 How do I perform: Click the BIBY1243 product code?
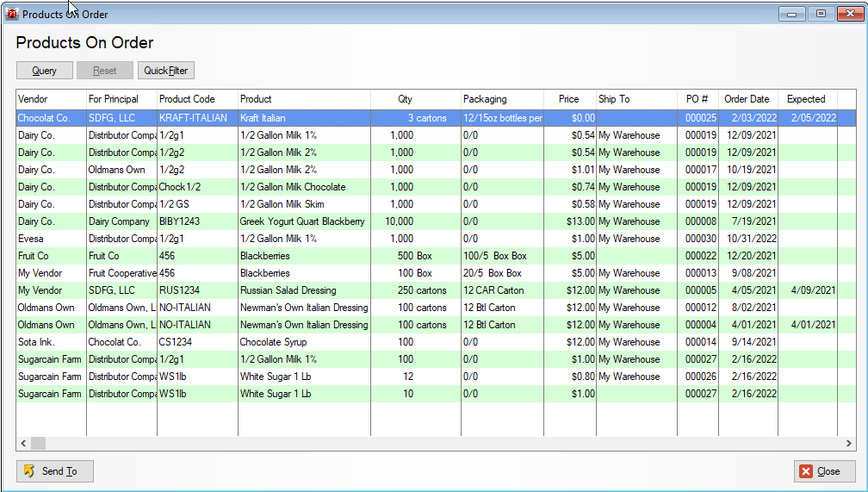198,221
